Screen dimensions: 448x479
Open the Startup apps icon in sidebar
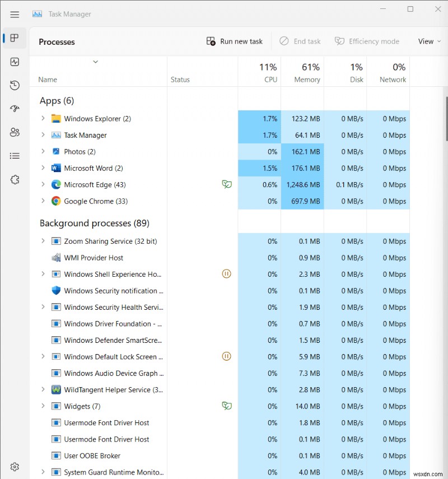point(15,109)
